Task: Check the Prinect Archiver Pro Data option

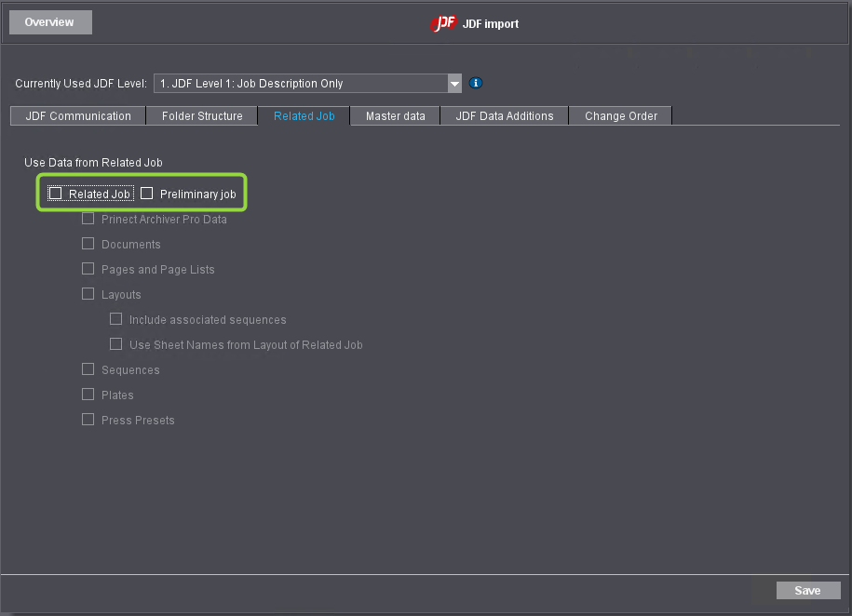Action: click(88, 219)
